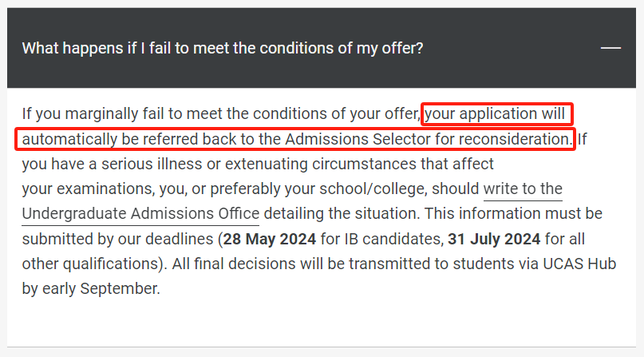Click the bold '31 July 2024' date
The height and width of the screenshot is (357, 644).
pyautogui.click(x=494, y=239)
